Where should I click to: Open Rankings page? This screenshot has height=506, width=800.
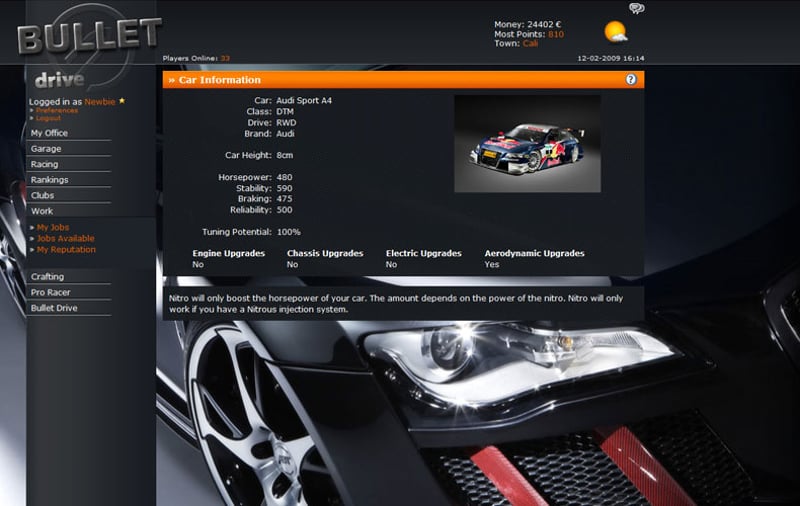point(49,180)
